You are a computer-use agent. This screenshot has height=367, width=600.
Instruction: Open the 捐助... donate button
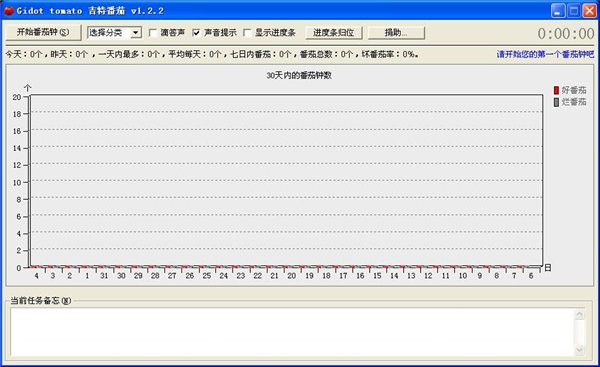396,33
